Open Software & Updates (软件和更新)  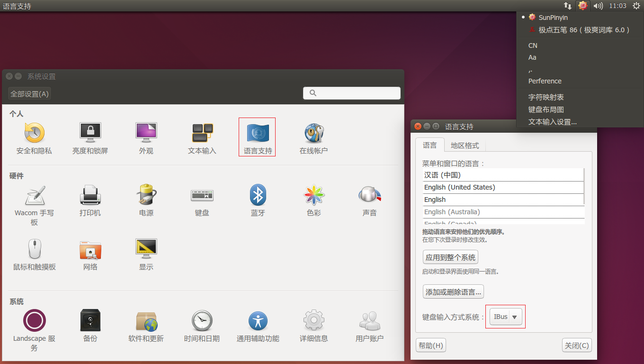click(x=146, y=327)
